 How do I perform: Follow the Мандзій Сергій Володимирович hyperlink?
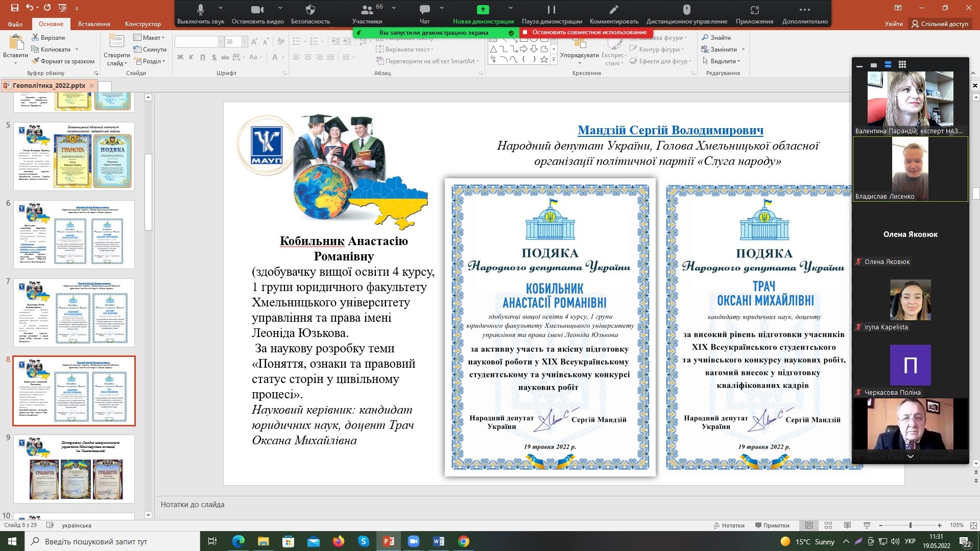670,130
